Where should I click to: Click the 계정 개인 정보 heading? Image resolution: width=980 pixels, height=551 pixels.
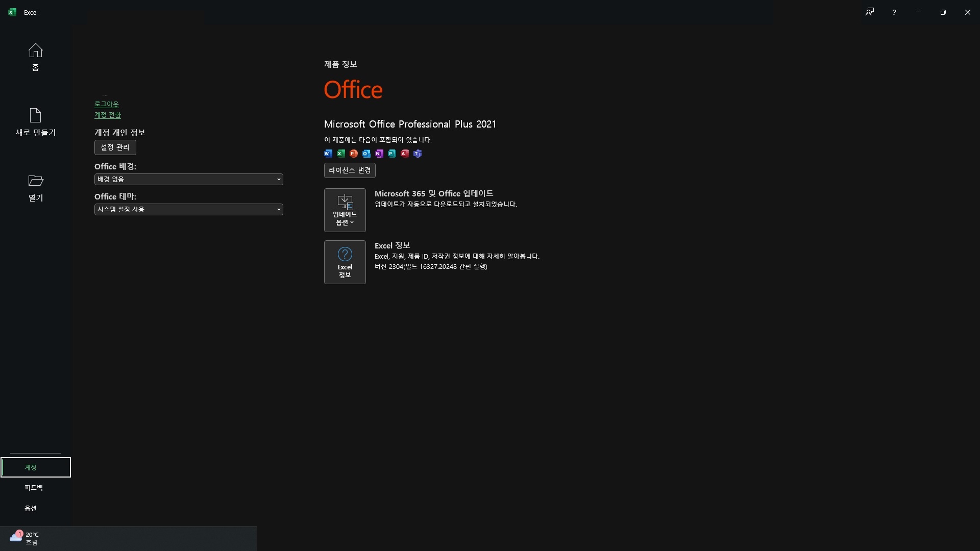pyautogui.click(x=120, y=133)
